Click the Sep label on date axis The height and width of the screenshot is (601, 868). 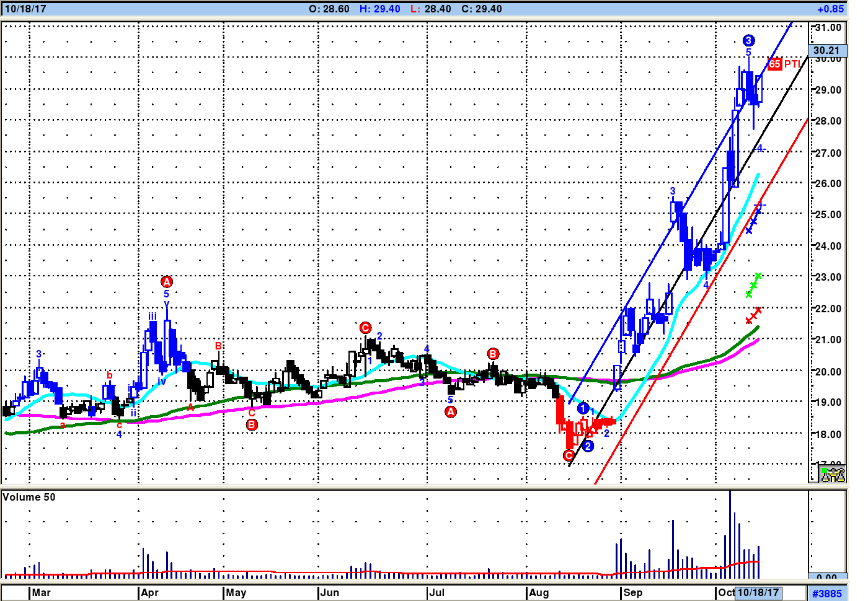pyautogui.click(x=633, y=592)
